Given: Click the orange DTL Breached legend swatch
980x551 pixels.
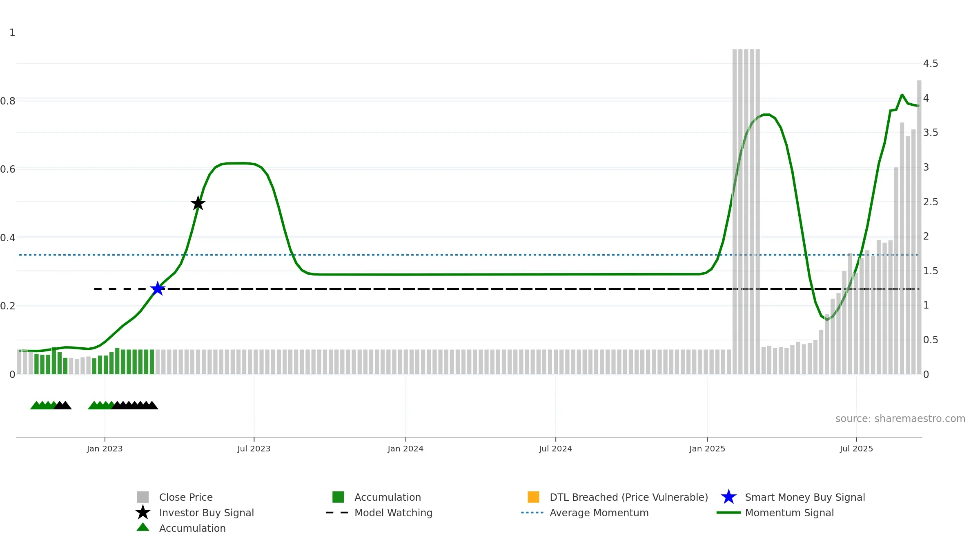Looking at the screenshot, I should 533,497.
